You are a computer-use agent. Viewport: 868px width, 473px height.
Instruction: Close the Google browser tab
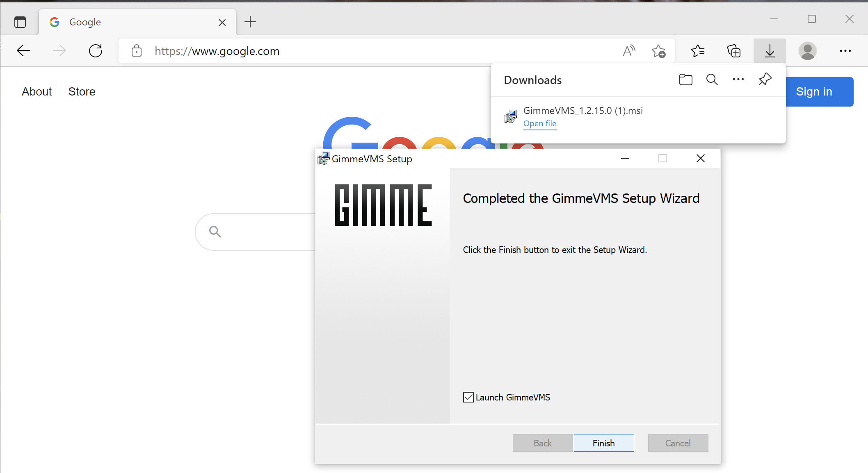(x=222, y=23)
